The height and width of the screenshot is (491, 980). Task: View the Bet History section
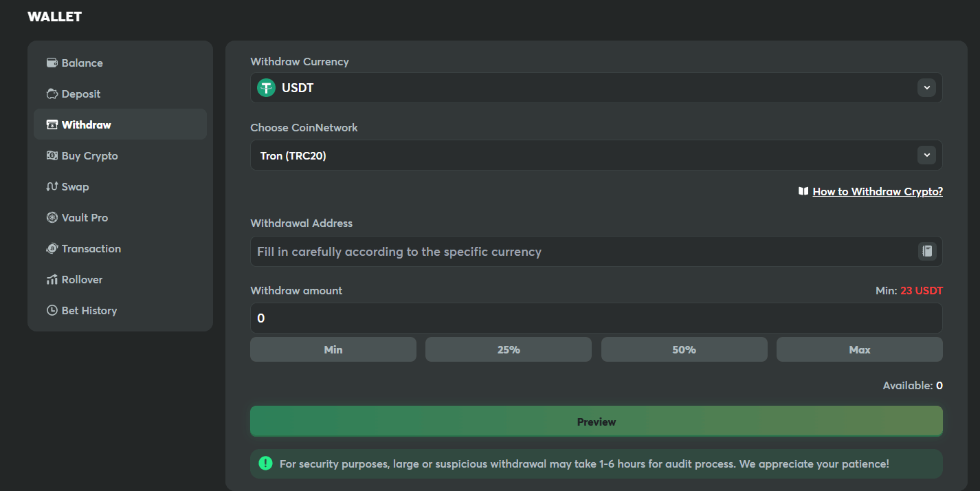pyautogui.click(x=120, y=310)
